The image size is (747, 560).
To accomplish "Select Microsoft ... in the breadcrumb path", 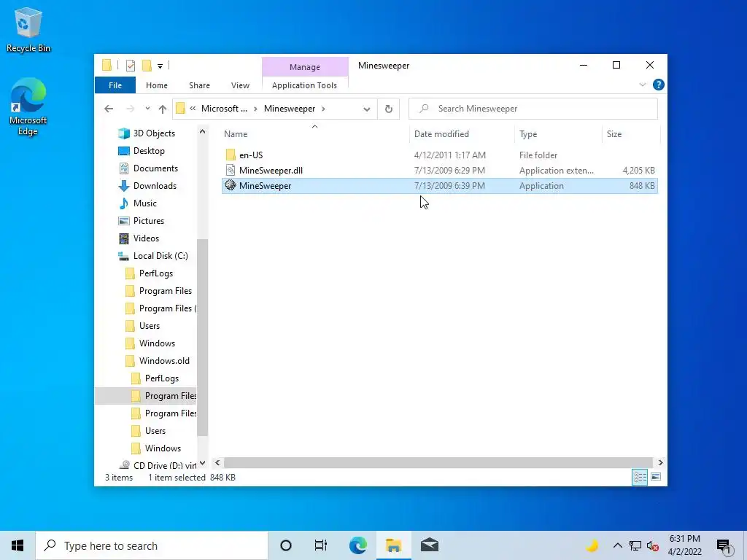I will pyautogui.click(x=224, y=109).
